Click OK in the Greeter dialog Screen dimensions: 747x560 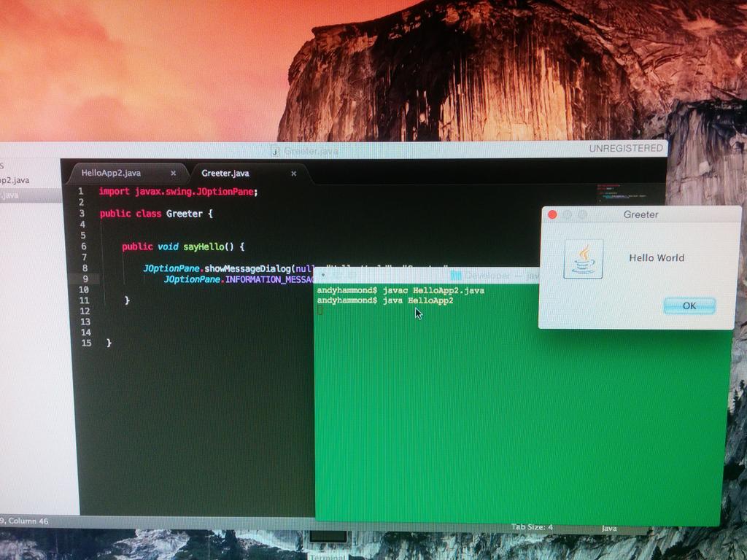tap(689, 306)
